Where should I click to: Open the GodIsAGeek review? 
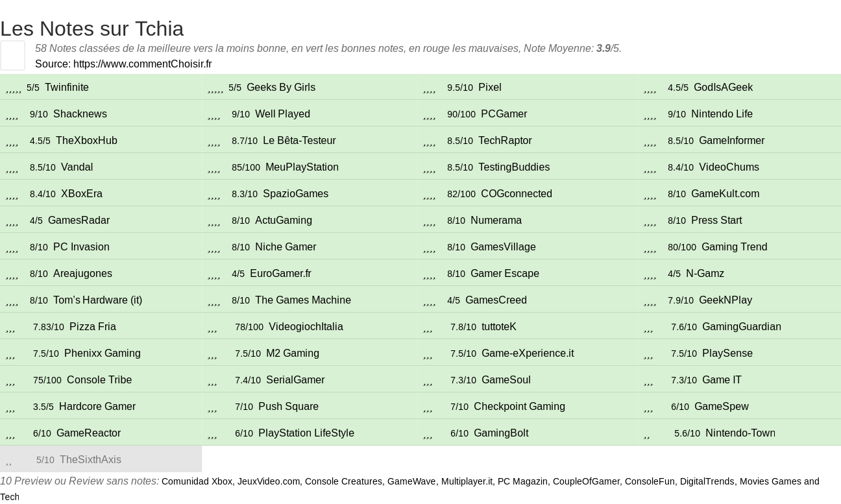click(723, 87)
